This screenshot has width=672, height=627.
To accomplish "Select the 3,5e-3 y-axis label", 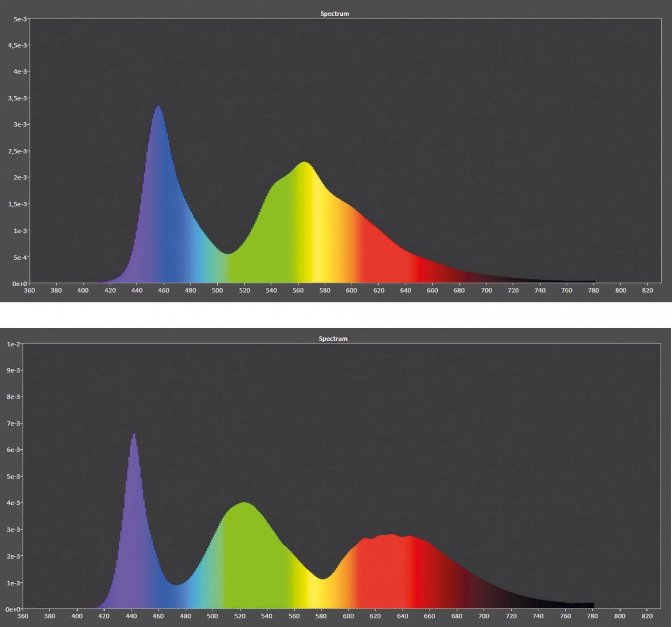I will 18,98.
